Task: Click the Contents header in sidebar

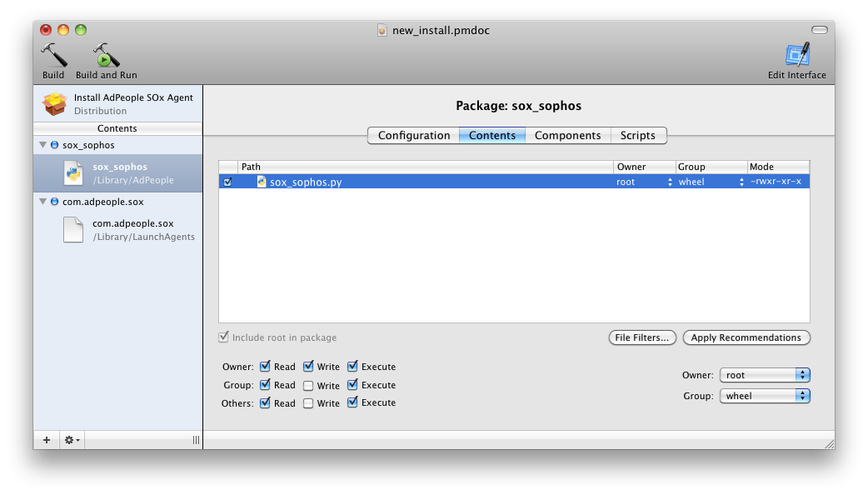Action: click(x=117, y=128)
